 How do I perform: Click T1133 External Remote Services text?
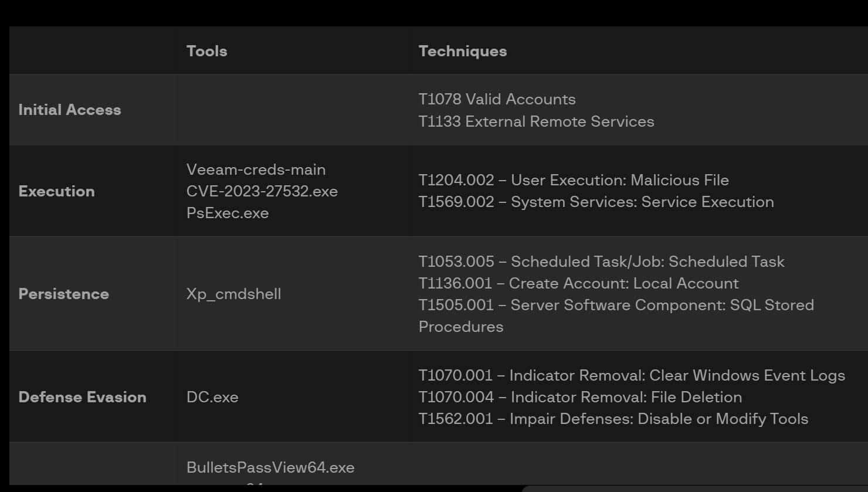536,121
